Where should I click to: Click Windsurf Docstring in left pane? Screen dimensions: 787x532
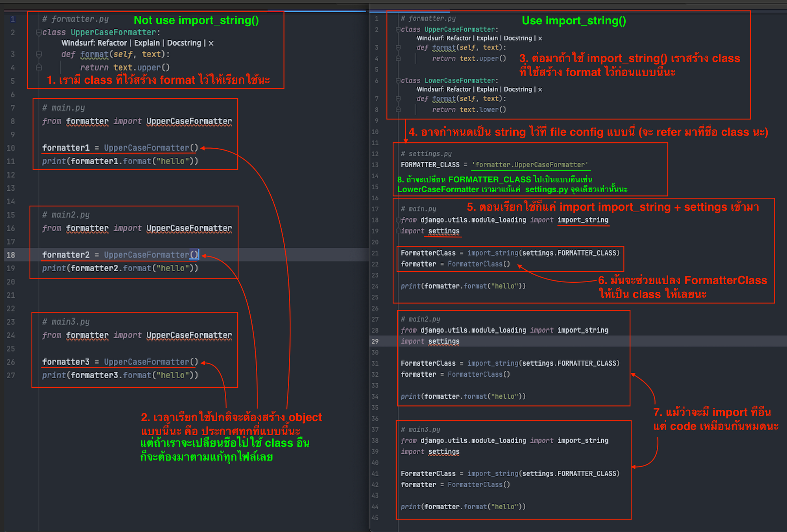point(184,43)
